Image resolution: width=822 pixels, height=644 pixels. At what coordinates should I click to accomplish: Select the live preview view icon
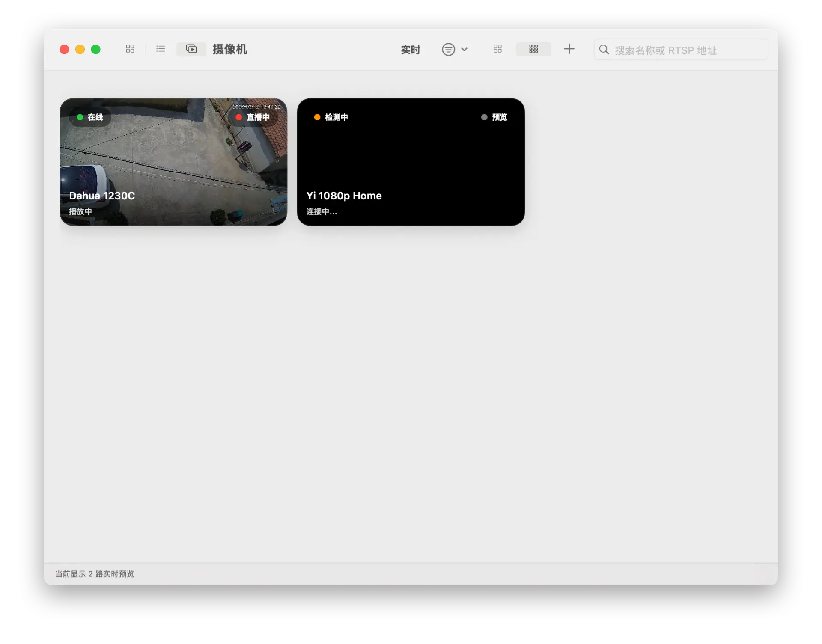[x=191, y=49]
